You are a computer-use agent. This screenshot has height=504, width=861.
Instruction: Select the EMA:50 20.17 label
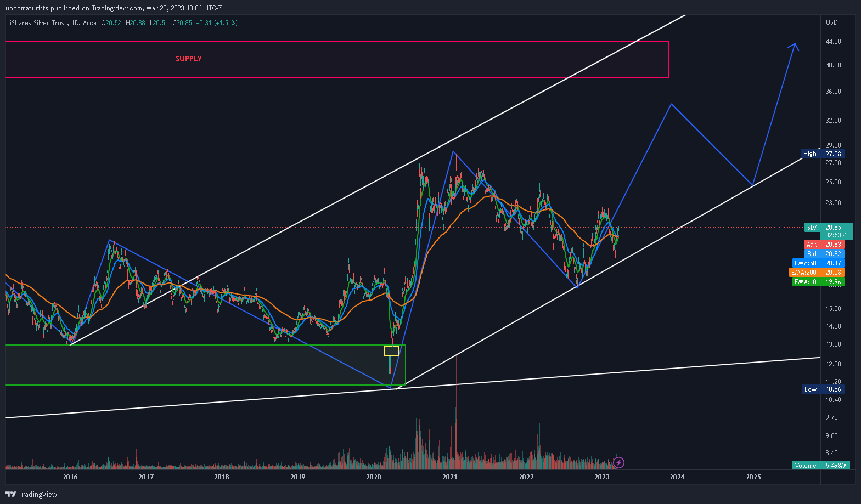click(x=818, y=263)
